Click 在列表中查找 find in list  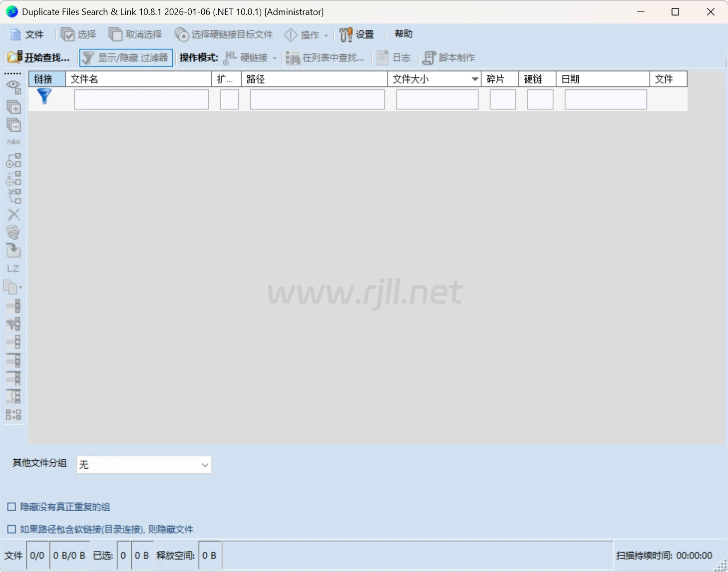tap(325, 58)
